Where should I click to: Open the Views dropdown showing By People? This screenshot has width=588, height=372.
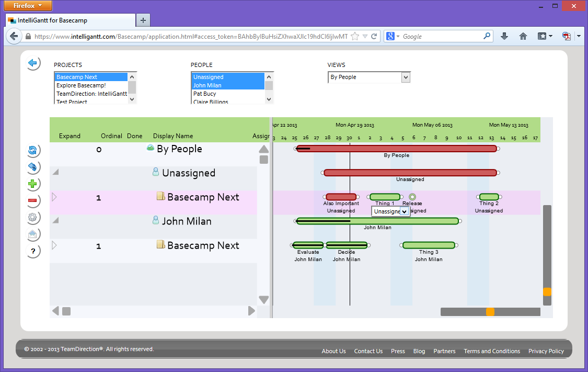[x=369, y=77]
